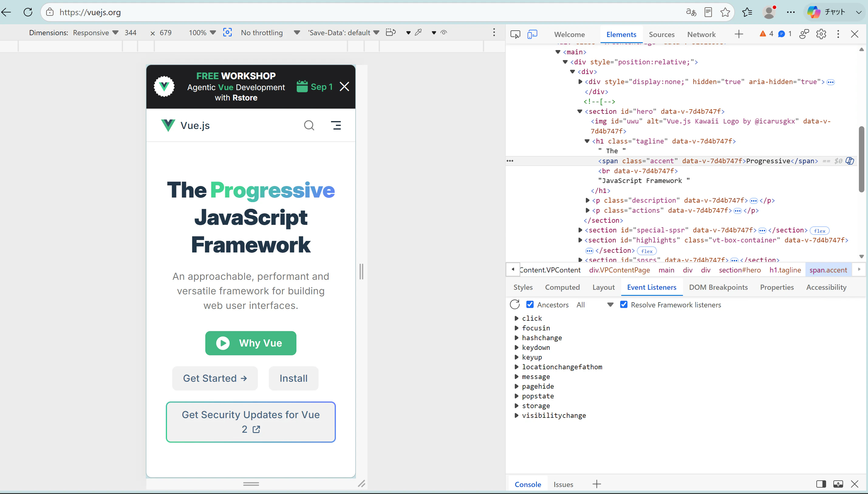Click the Get Started link

(215, 378)
